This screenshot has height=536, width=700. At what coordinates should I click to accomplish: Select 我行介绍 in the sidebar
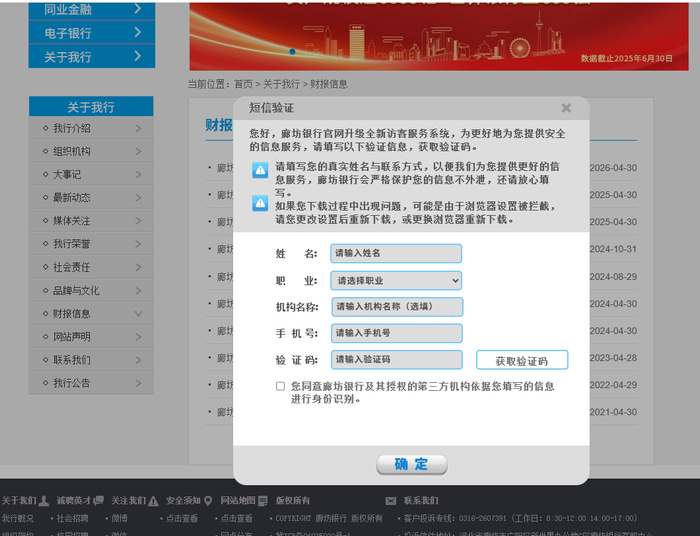click(92, 129)
